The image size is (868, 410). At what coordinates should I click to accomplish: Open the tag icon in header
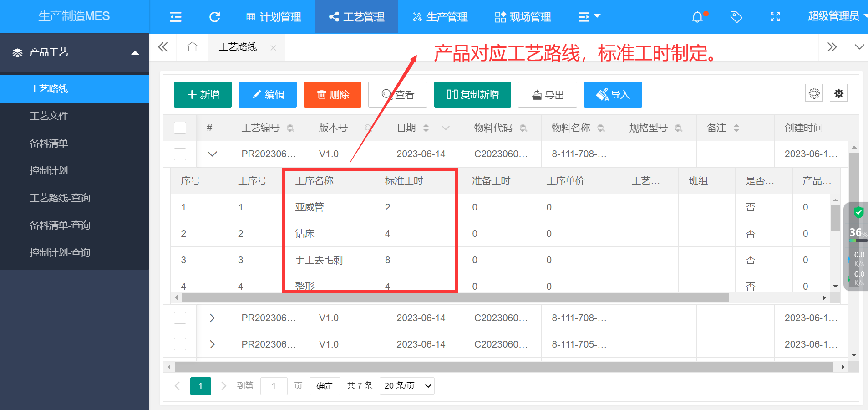point(736,17)
